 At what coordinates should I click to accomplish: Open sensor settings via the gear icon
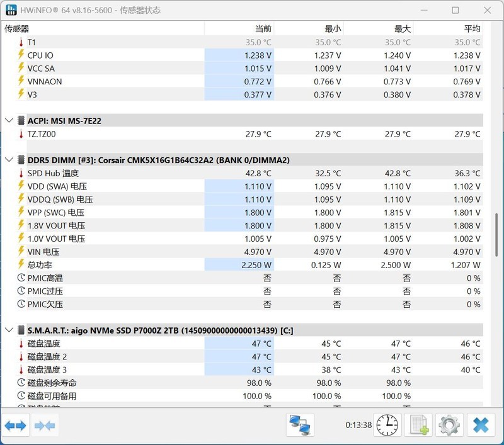coord(449,425)
